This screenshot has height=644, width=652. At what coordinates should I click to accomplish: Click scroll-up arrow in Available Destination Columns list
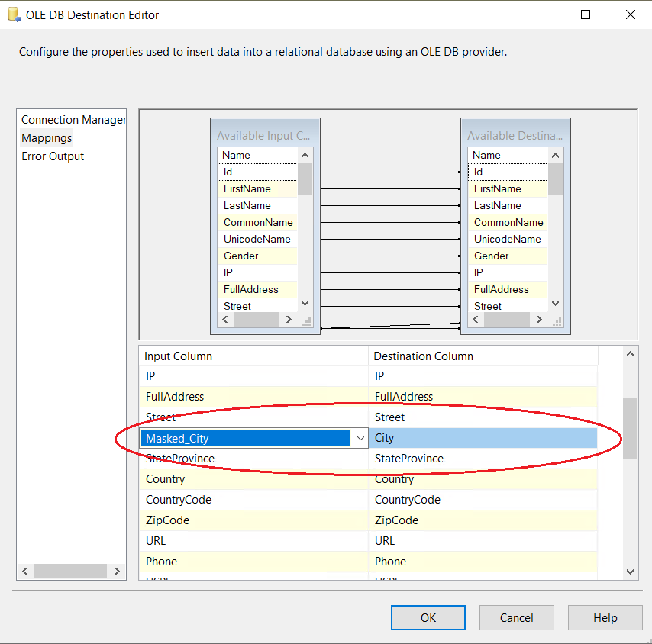tap(555, 155)
